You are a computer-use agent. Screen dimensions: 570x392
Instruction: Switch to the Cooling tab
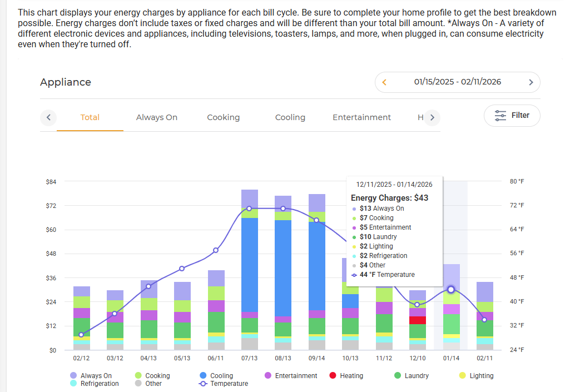coord(290,117)
